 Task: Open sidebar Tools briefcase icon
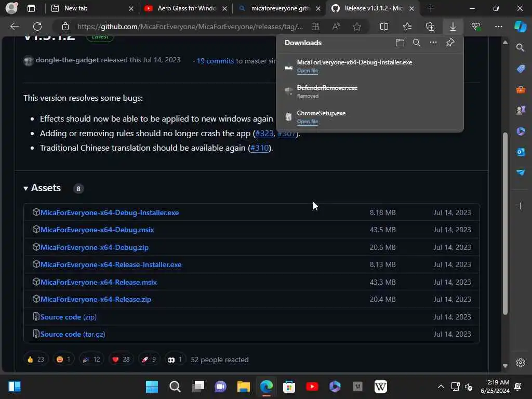click(521, 89)
